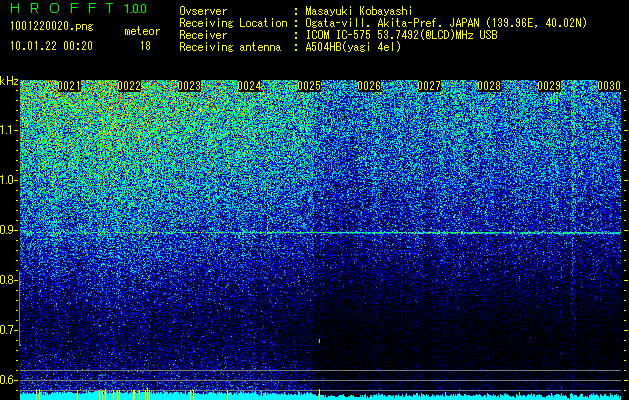Click the 0029 time marker

click(549, 86)
